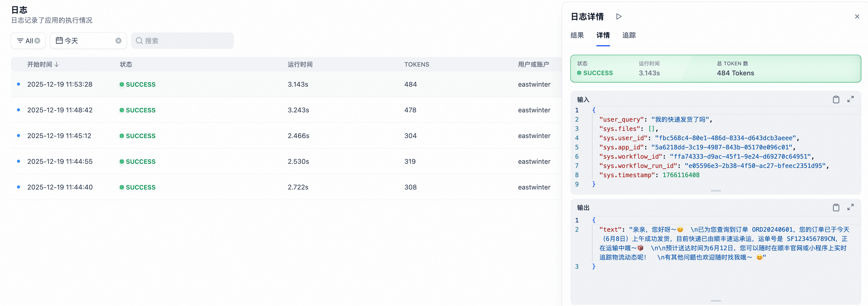Open the log entry at 11:45:12

pos(59,136)
